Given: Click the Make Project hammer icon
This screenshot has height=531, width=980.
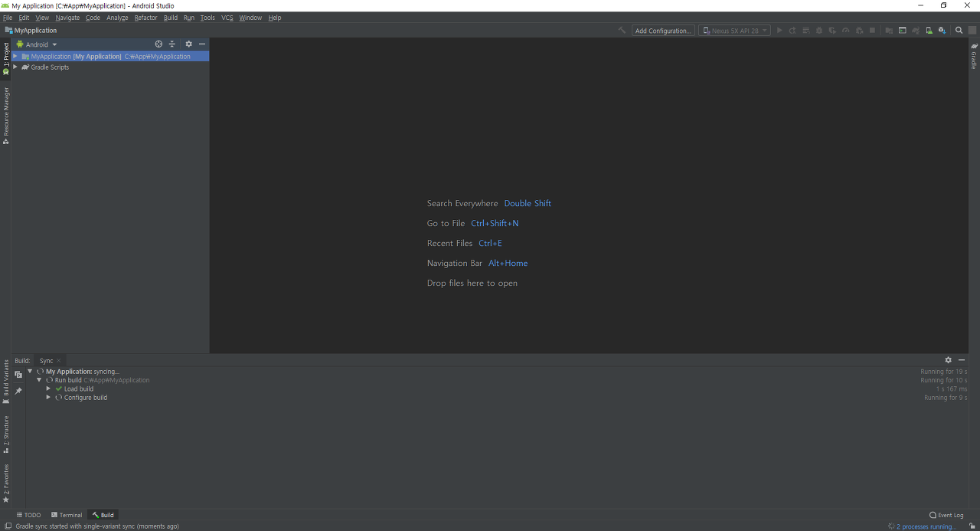Looking at the screenshot, I should (622, 31).
